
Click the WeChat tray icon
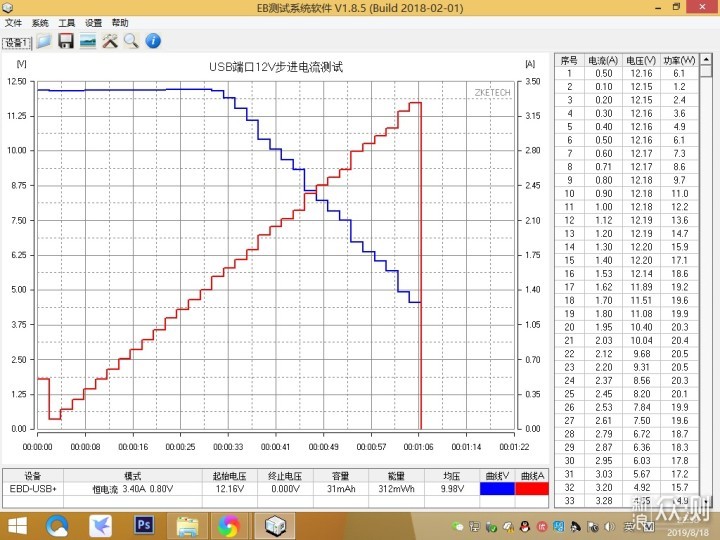pos(457,526)
